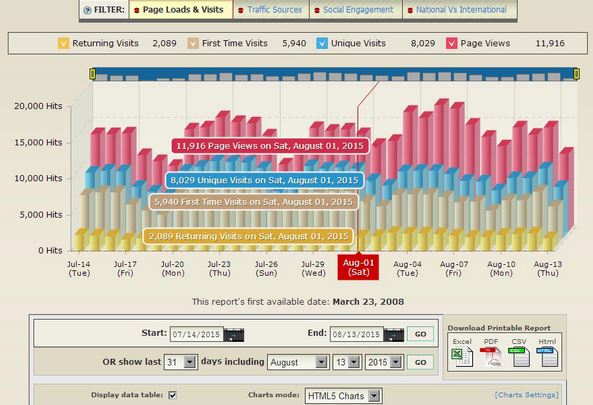This screenshot has height=405, width=593.
Task: Click the 8,029 Unique Visits tooltip
Action: [264, 180]
